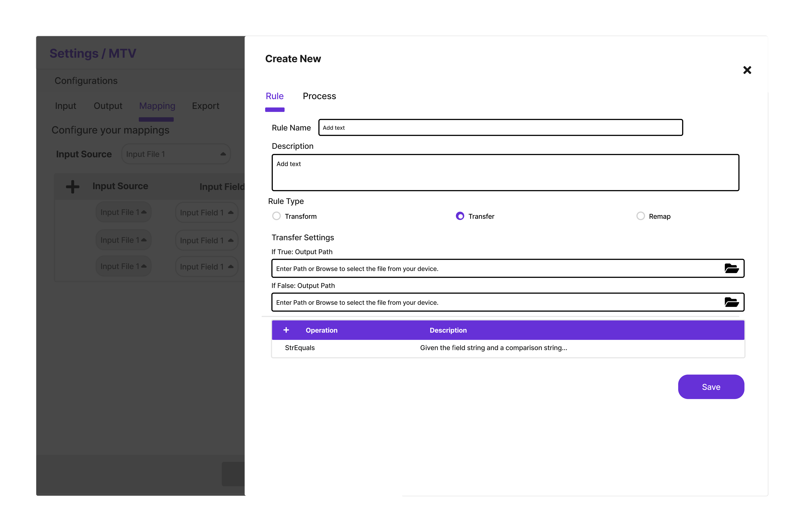804x532 pixels.
Task: Open the Output configuration tab
Action: pyautogui.click(x=108, y=106)
